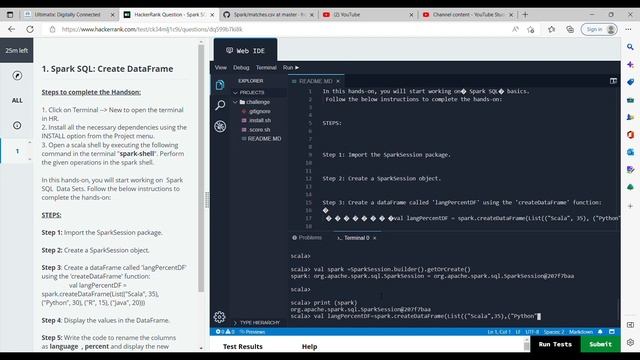Click the Run Tests button
Image resolution: width=640 pixels, height=360 pixels.
click(x=555, y=344)
